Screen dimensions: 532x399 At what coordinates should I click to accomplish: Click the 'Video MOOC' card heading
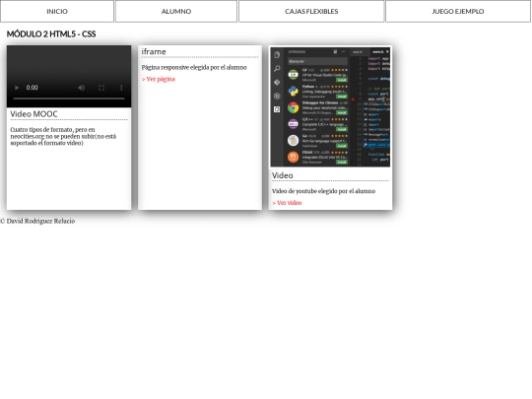click(x=33, y=114)
